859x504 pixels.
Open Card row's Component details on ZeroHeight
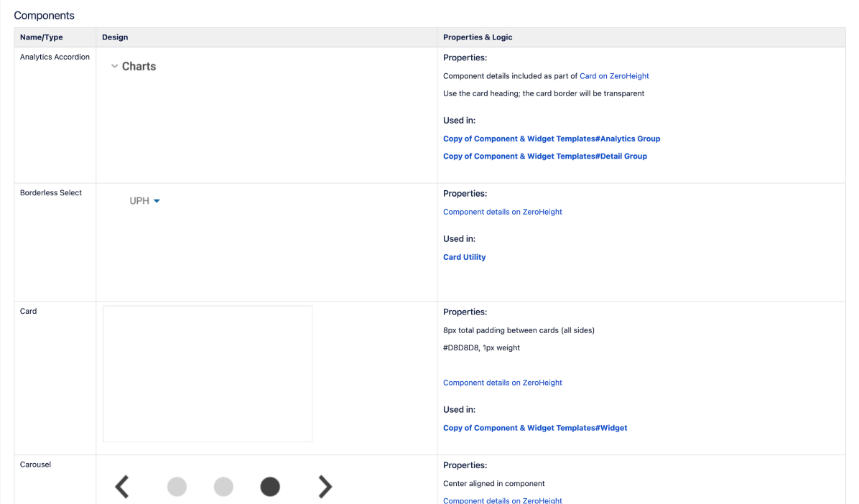point(502,383)
